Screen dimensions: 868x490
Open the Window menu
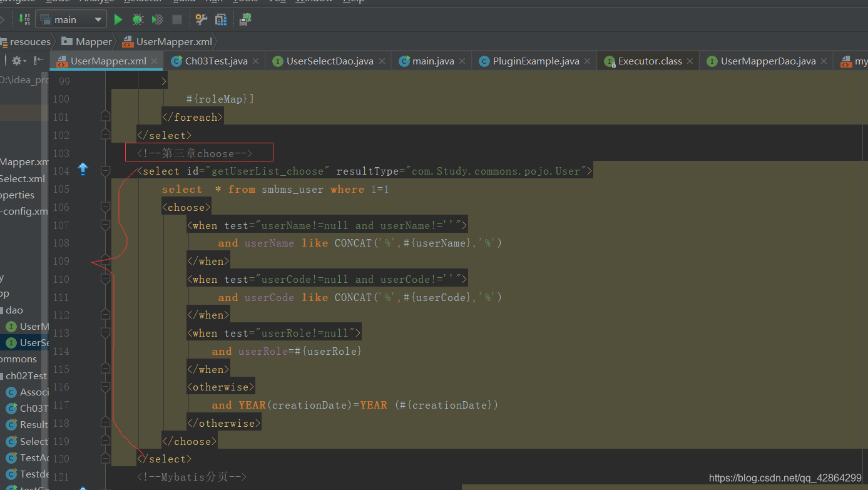coord(314,1)
